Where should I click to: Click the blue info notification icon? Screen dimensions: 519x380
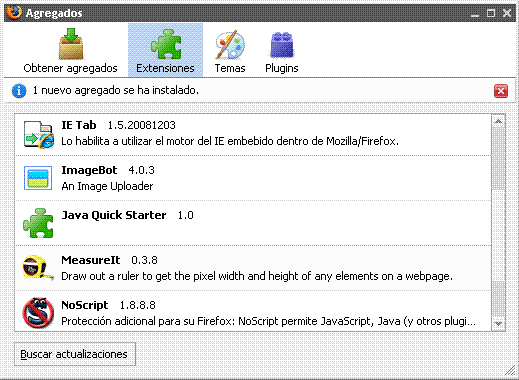coord(19,91)
